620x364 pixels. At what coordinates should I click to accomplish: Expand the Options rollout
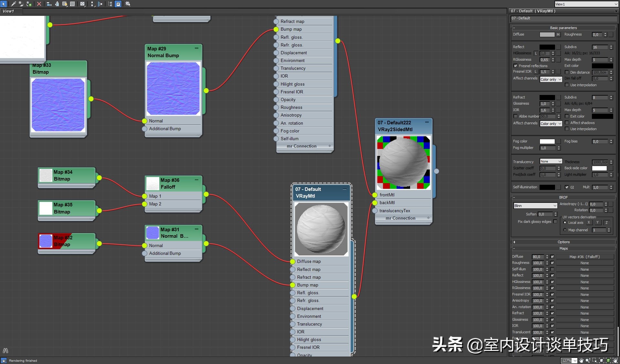[x=563, y=242]
